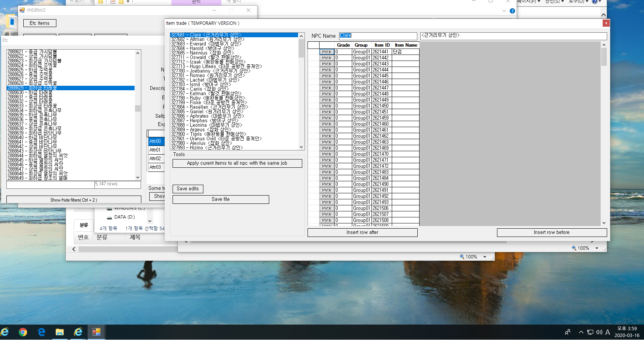Screen dimensions: 644x340
Task: Click the People icon in the taskbar
Action: point(568,332)
